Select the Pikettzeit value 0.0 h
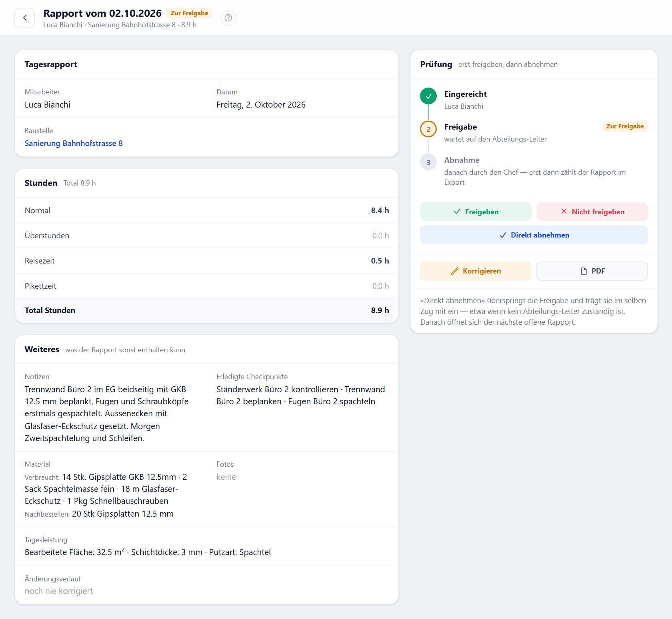 tap(380, 286)
